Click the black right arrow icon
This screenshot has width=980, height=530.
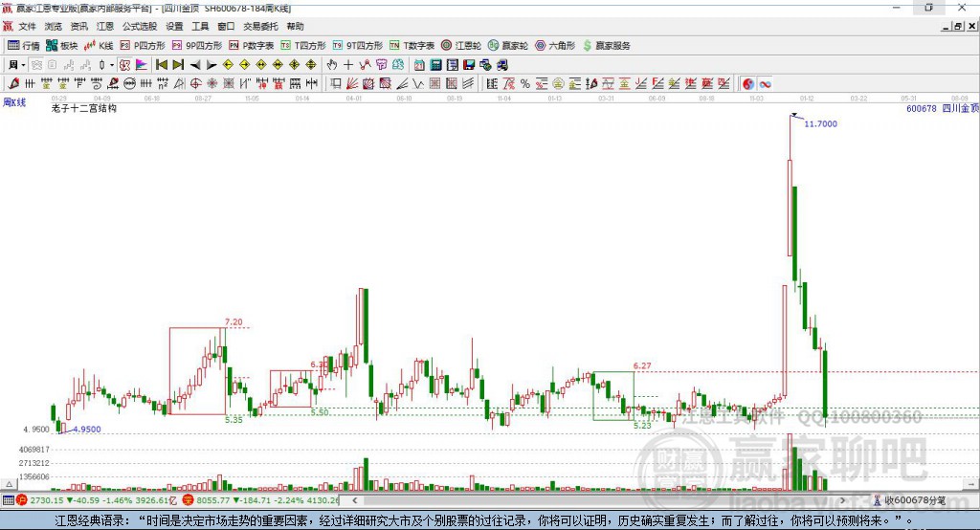212,65
